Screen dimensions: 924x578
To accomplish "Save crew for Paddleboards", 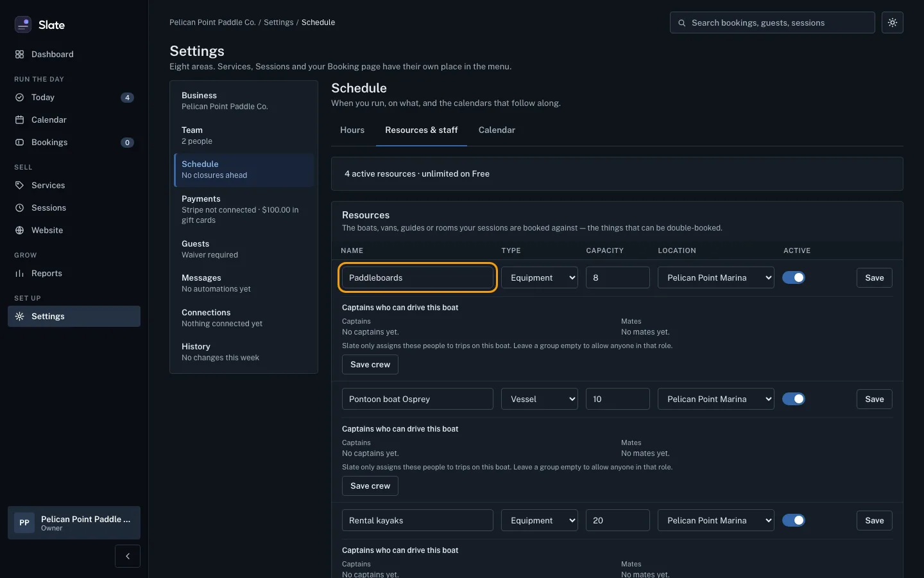I will coord(370,364).
